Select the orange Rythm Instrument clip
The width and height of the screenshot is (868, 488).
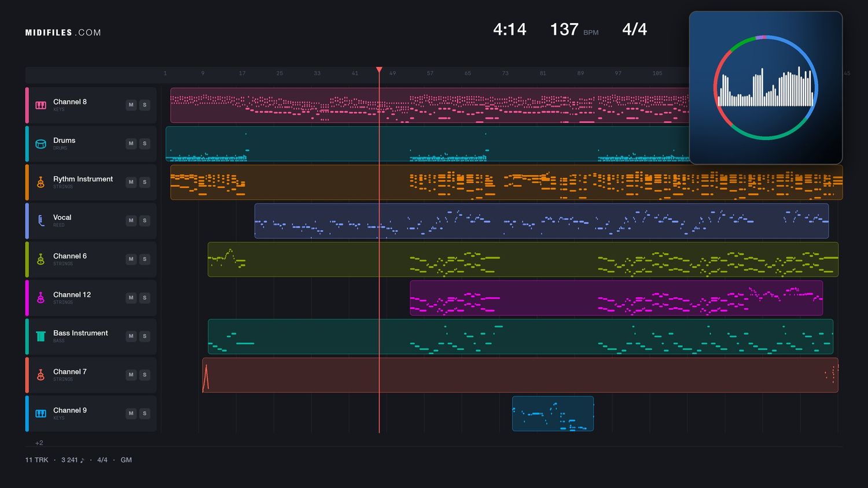(x=506, y=183)
